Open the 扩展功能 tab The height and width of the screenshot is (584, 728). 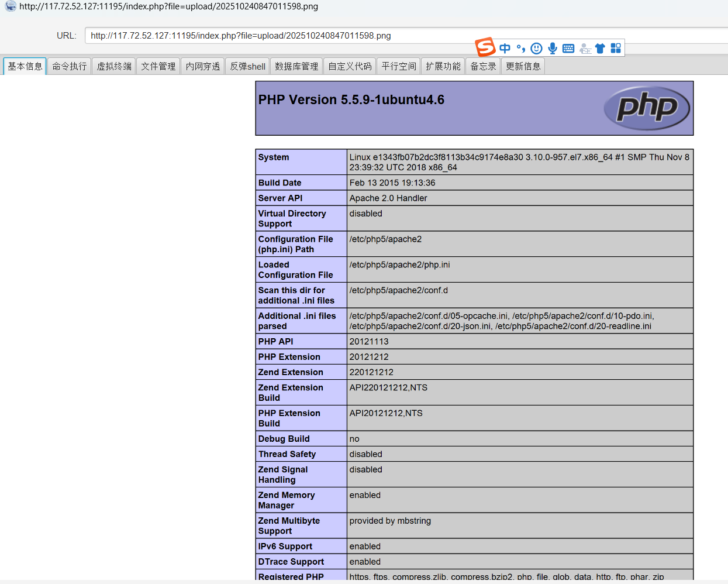coord(443,66)
